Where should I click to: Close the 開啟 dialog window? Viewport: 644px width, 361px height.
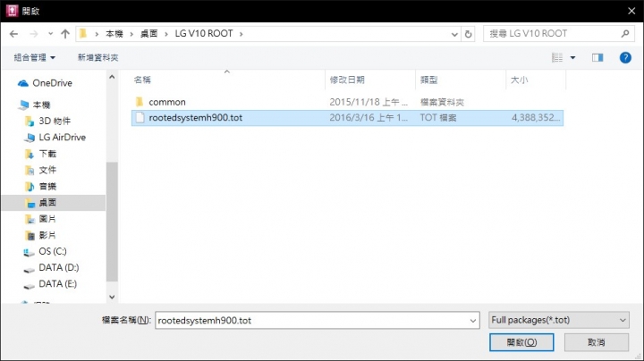[x=631, y=11]
